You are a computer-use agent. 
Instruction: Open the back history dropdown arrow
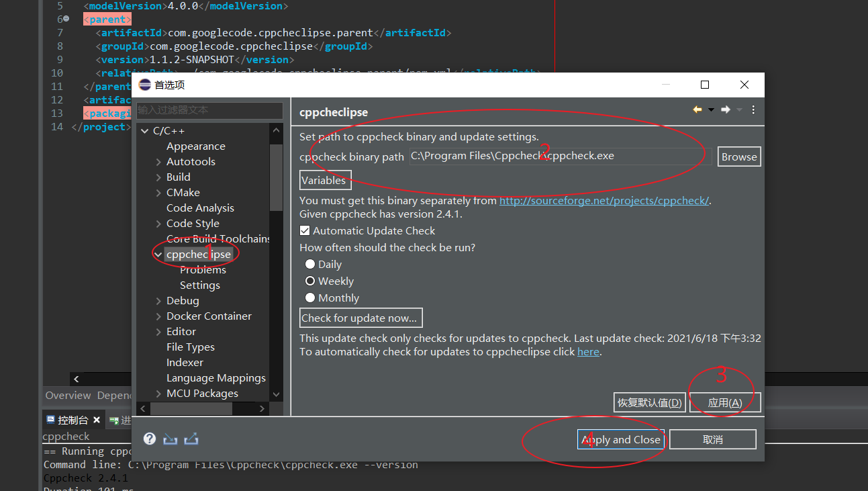(x=711, y=110)
